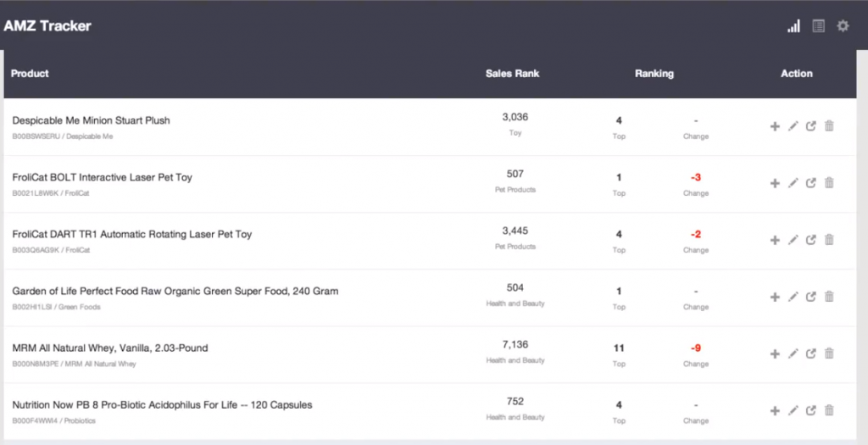
Task: Open settings gear icon in header
Action: tap(843, 26)
